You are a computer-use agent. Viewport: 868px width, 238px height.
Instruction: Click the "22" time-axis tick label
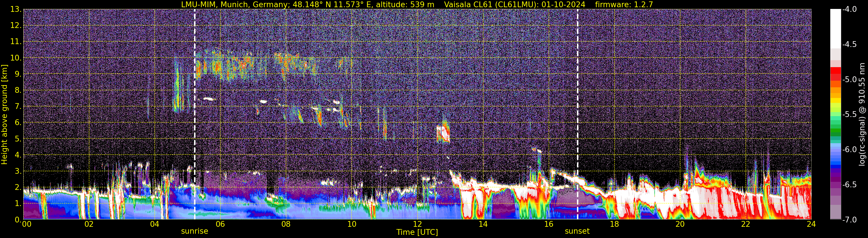pyautogui.click(x=746, y=224)
